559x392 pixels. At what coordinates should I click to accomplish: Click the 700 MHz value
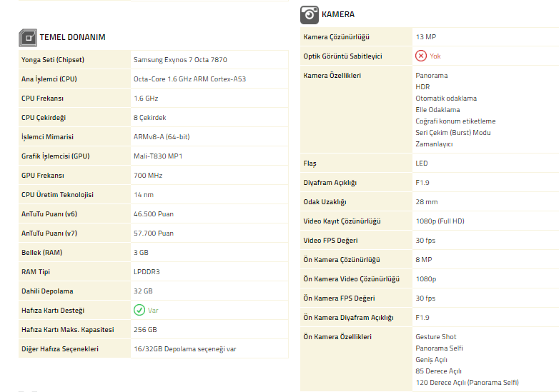(148, 175)
